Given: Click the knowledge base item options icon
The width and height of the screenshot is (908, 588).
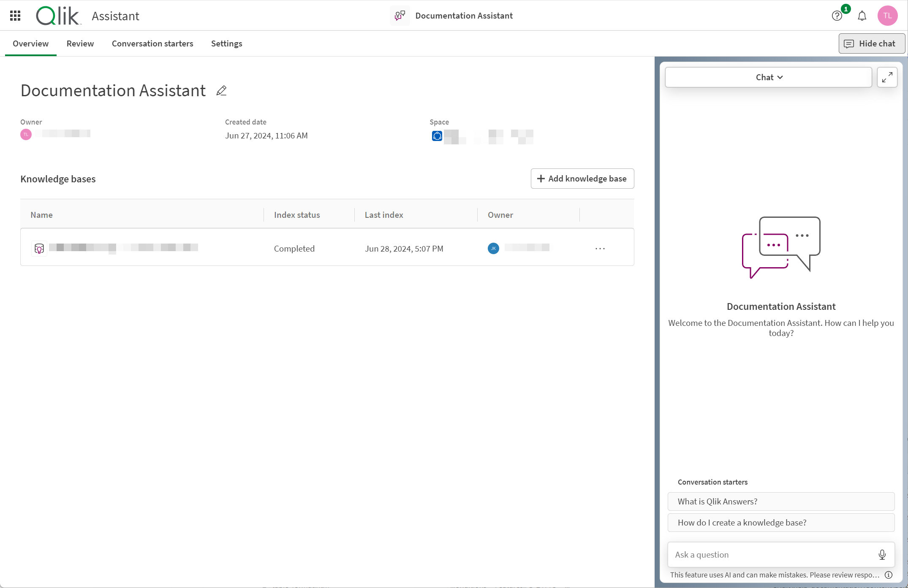Looking at the screenshot, I should coord(600,248).
